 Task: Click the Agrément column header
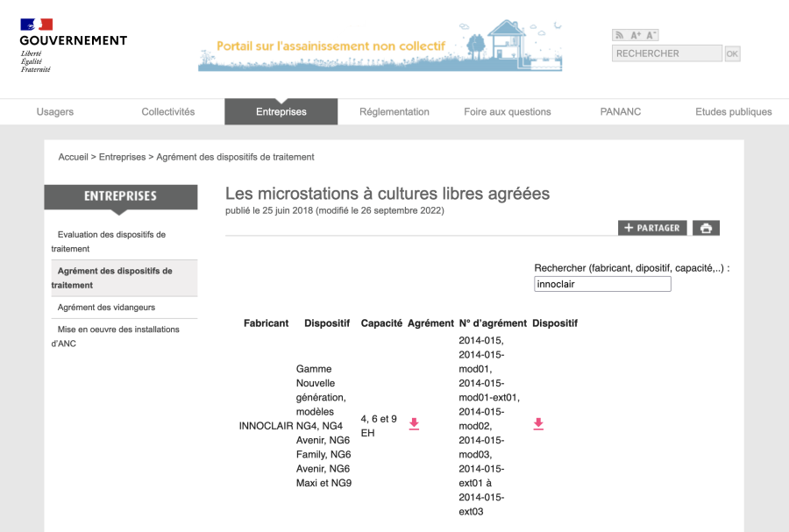430,323
